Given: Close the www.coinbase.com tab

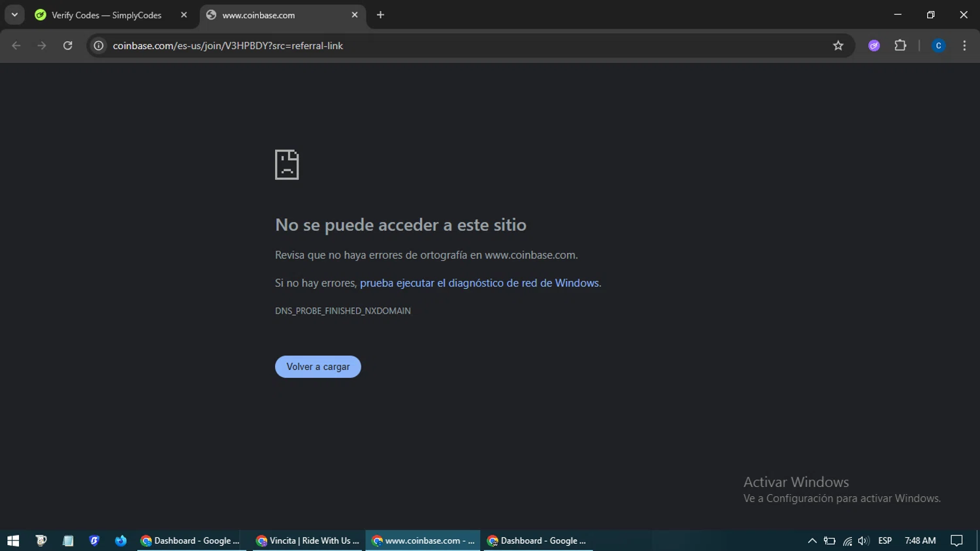Looking at the screenshot, I should click(355, 15).
